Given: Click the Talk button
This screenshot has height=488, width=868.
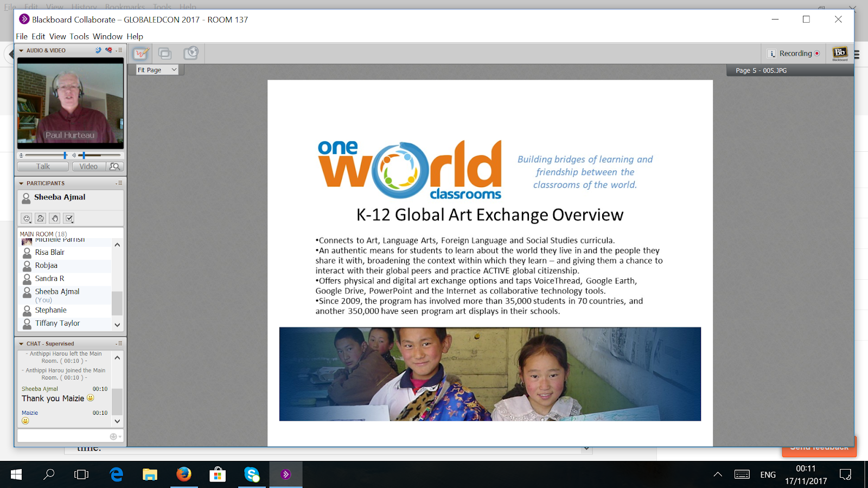Looking at the screenshot, I should coord(43,166).
